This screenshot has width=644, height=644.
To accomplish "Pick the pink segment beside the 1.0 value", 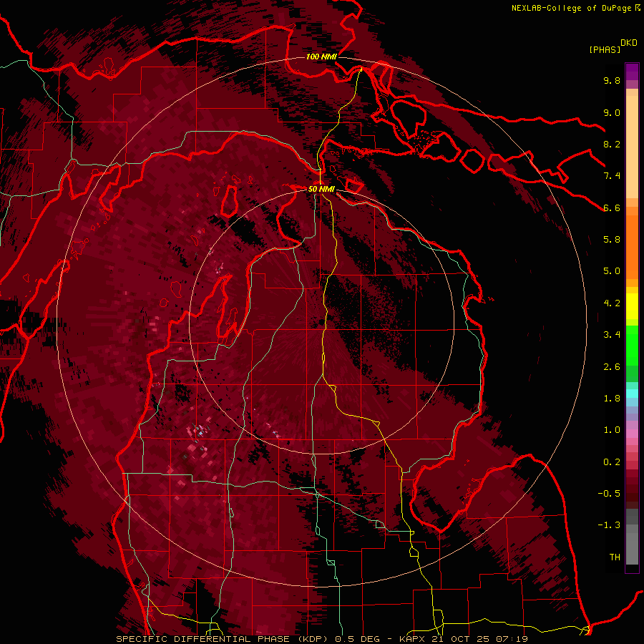I will (632, 434).
